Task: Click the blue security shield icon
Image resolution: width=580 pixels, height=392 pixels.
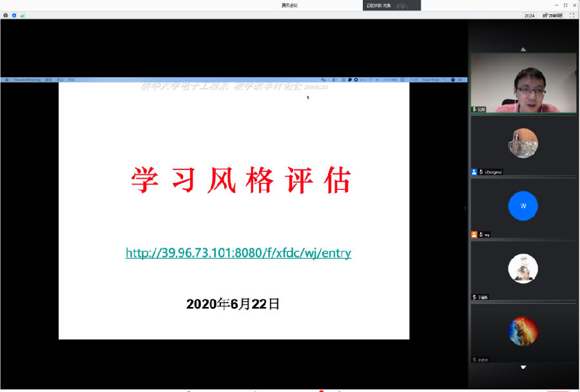Action: [x=14, y=15]
